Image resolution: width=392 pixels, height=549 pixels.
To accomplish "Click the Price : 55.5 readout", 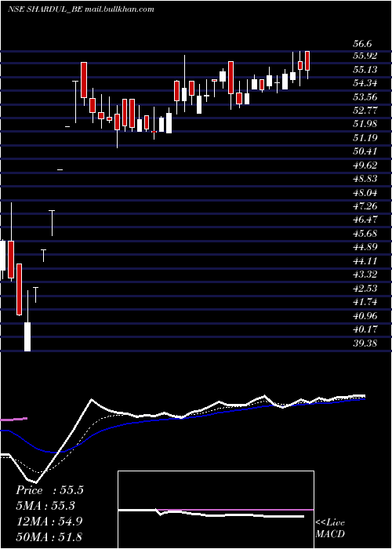I will pyautogui.click(x=49, y=490).
